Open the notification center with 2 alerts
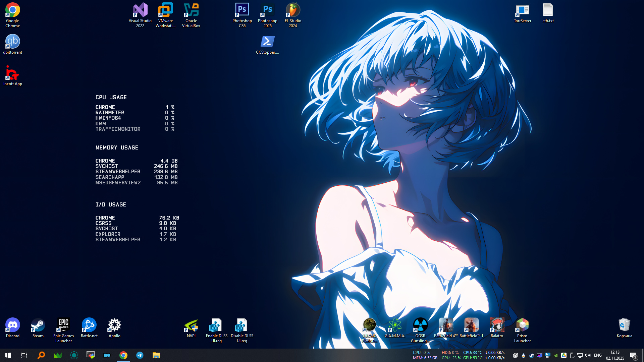Viewport: 644px width, 362px height. [633, 356]
